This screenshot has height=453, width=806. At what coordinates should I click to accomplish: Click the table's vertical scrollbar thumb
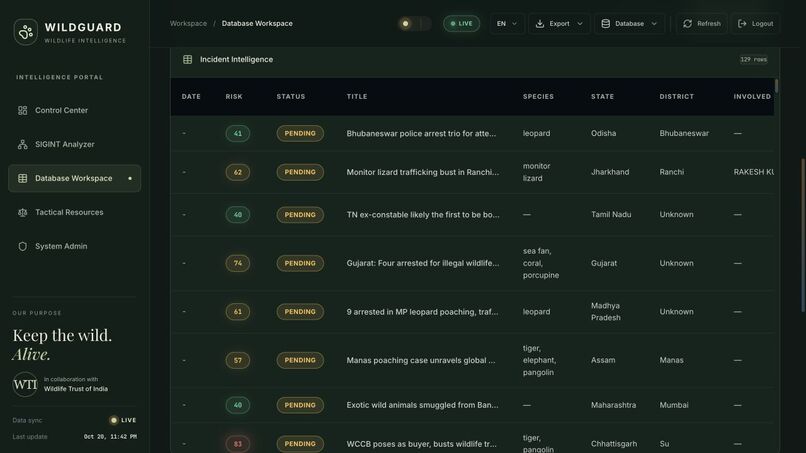pos(776,86)
